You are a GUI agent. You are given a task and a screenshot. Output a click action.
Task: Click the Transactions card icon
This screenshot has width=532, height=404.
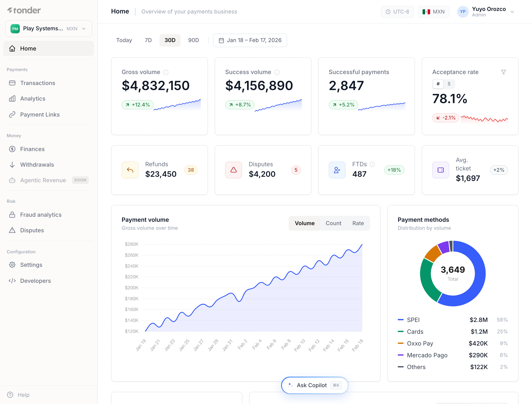[x=12, y=83]
